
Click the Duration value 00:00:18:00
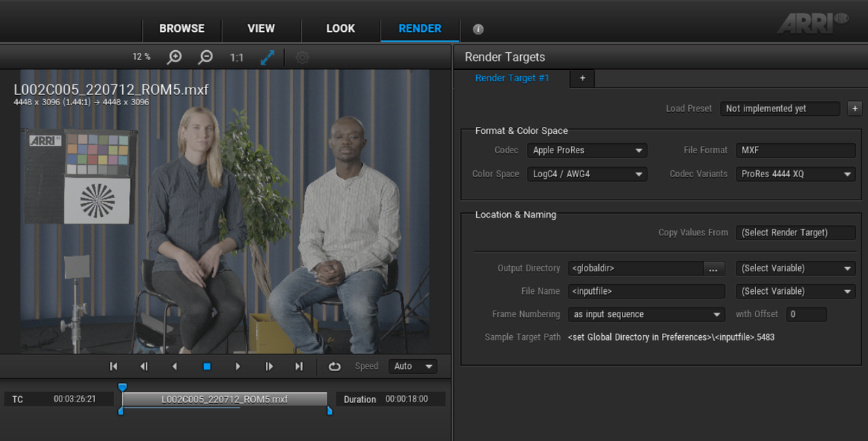pyautogui.click(x=407, y=399)
